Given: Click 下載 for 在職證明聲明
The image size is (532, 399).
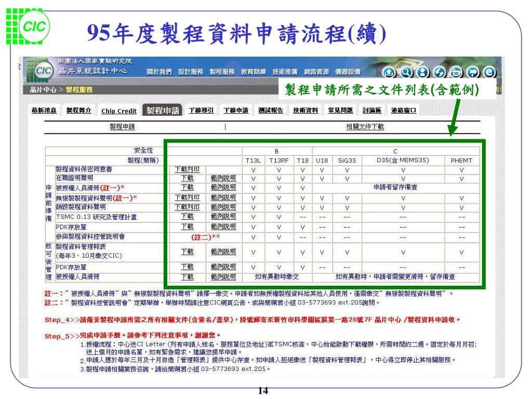Looking at the screenshot, I should point(187,178).
